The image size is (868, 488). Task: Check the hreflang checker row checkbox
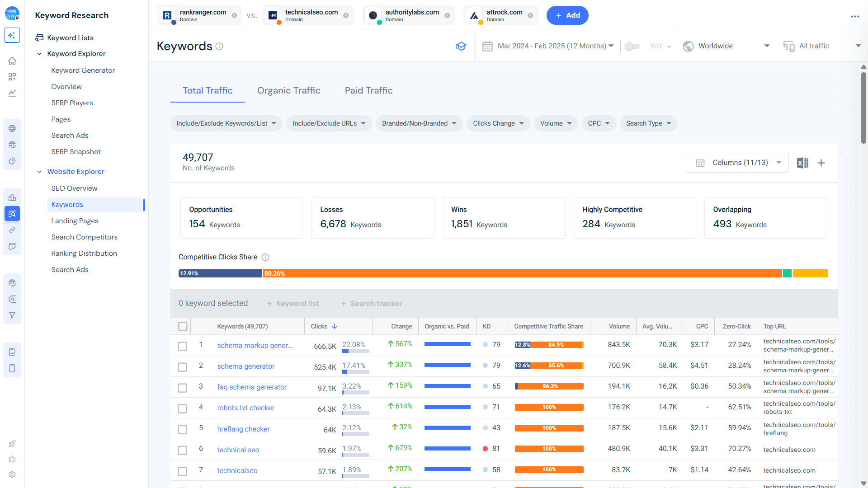182,429
